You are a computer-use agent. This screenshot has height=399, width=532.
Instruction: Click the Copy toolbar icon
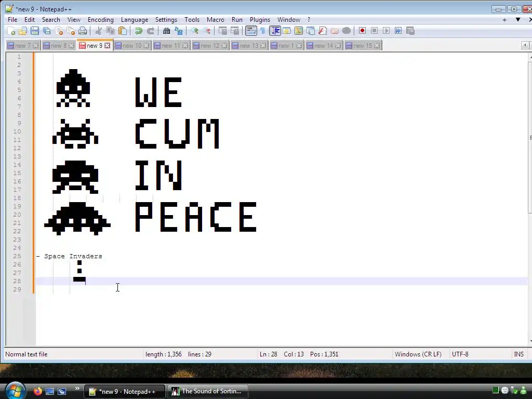111,31
